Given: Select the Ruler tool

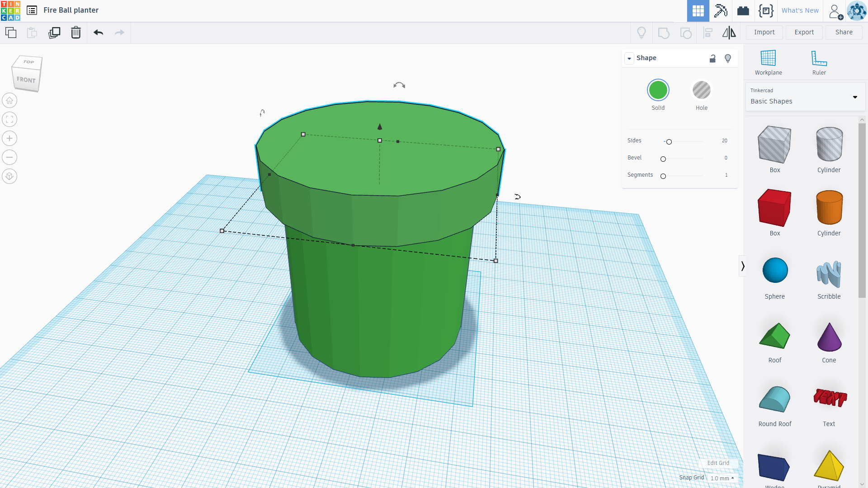Looking at the screenshot, I should click(819, 63).
